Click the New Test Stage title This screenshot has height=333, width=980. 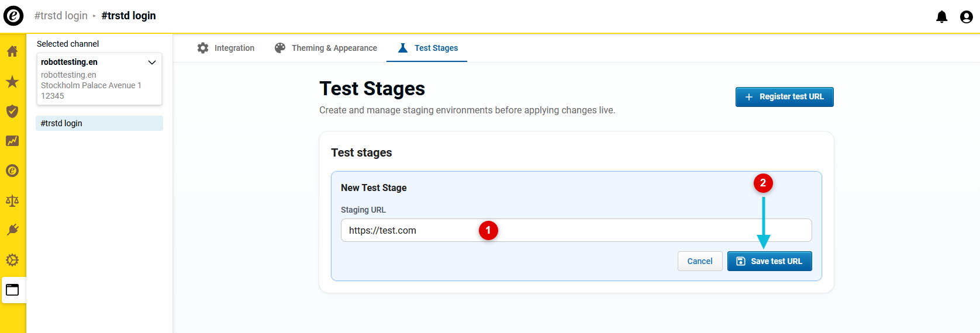pos(374,188)
